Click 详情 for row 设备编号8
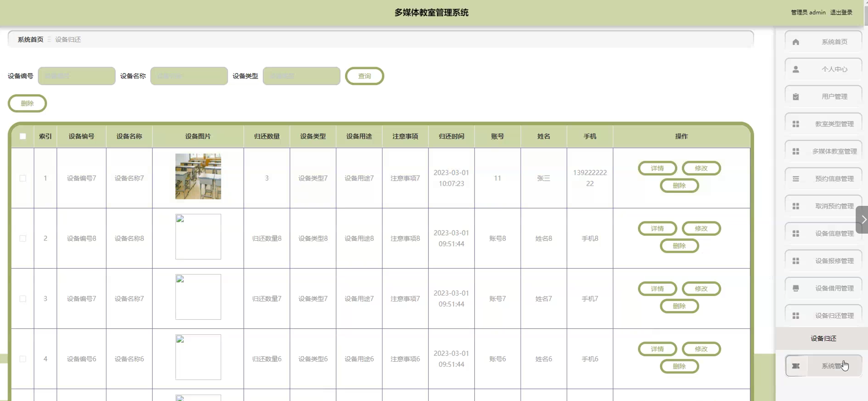Image resolution: width=868 pixels, height=401 pixels. point(657,228)
